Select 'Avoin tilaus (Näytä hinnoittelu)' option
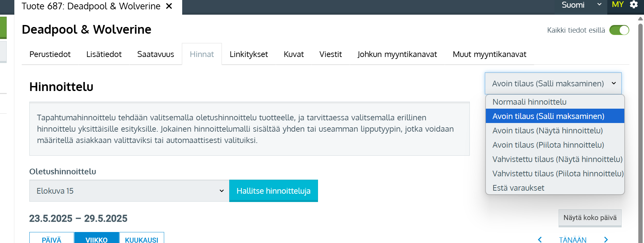644x243 pixels. [547, 130]
